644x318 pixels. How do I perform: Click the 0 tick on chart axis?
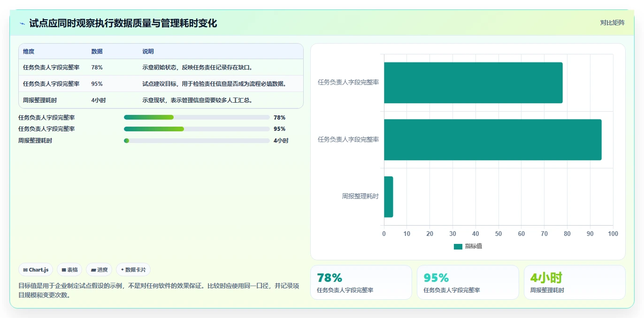point(384,234)
